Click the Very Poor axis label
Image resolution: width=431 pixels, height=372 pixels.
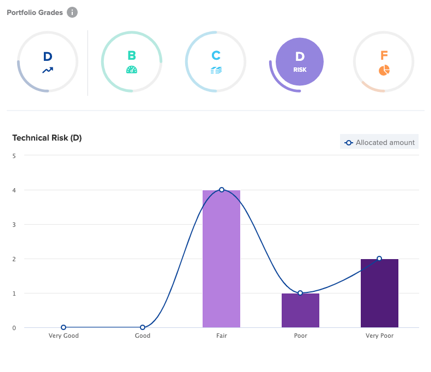click(379, 336)
